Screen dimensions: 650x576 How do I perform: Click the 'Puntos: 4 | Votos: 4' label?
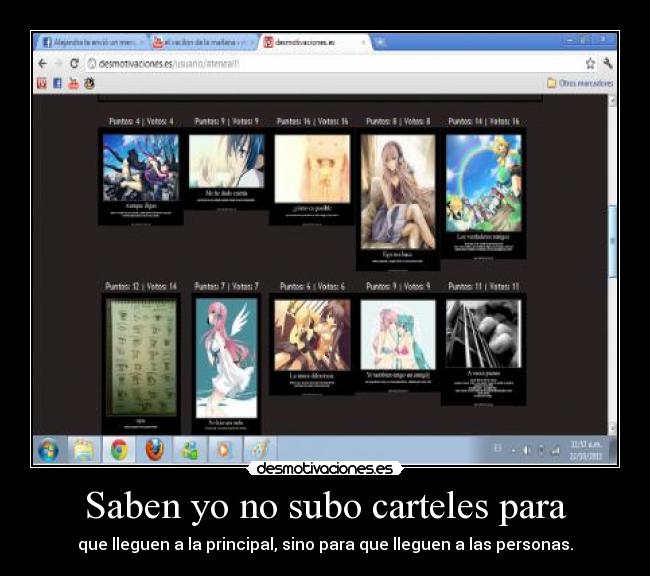click(x=141, y=121)
